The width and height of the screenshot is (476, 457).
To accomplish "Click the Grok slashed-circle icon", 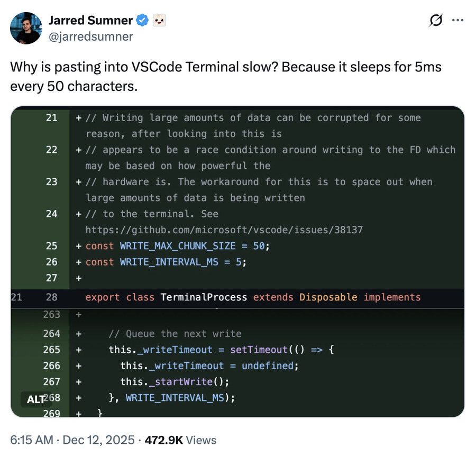I will 436,21.
